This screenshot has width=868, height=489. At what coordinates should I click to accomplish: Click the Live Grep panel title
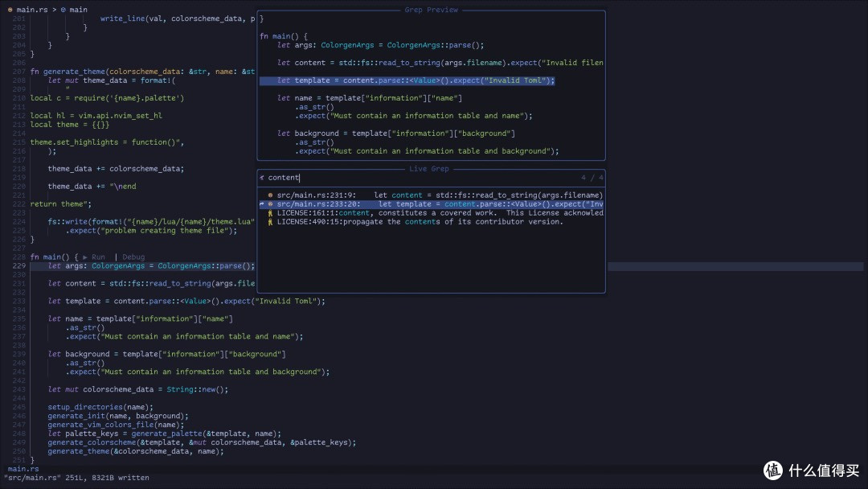[x=429, y=169]
